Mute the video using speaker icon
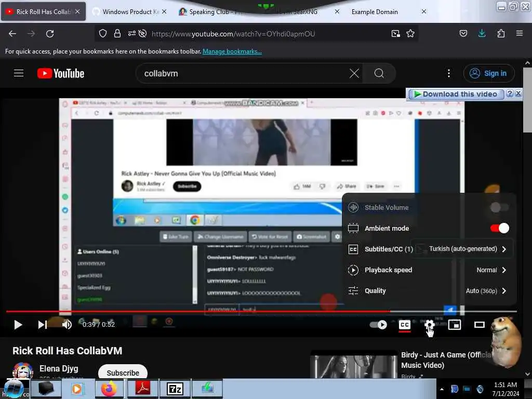The width and height of the screenshot is (532, 399). coord(67,325)
